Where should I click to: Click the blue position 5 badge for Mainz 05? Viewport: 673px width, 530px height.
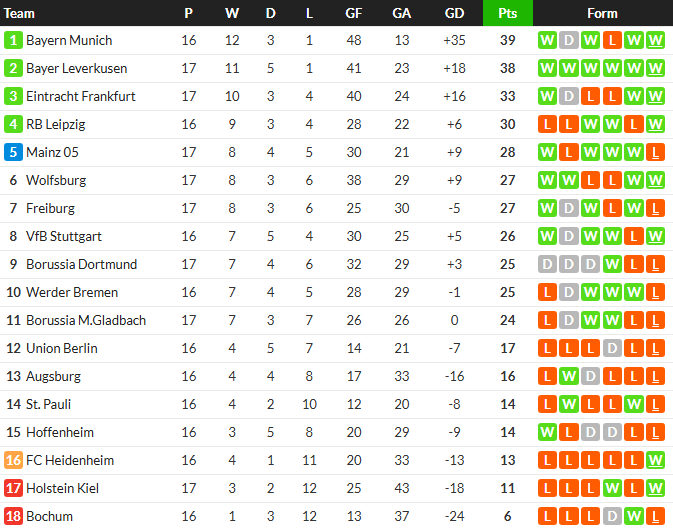pos(13,153)
